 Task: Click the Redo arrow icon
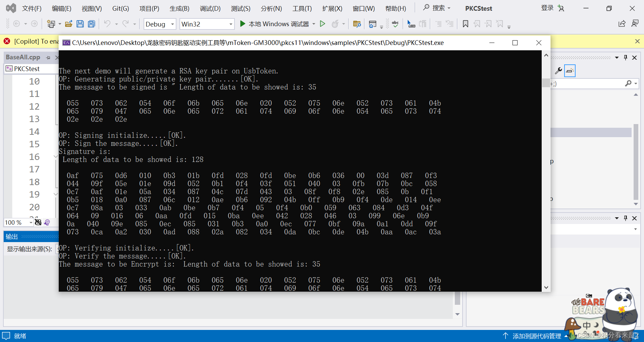pos(125,24)
